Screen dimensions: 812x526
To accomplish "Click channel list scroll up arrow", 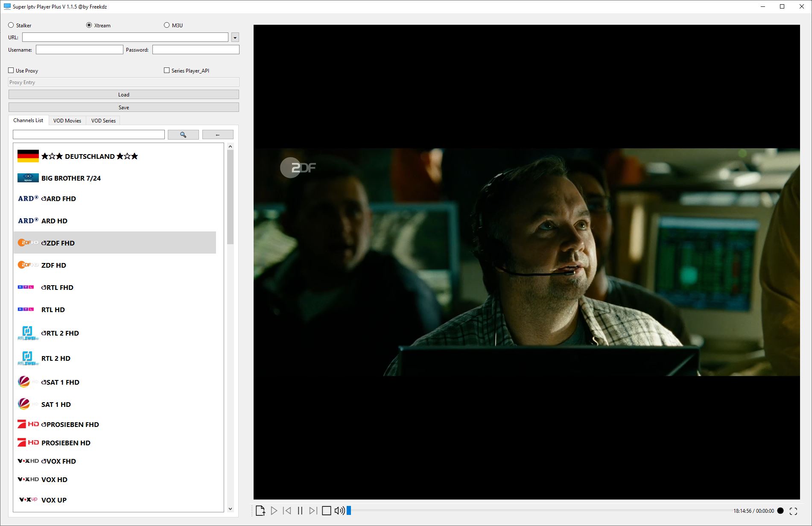I will pos(231,146).
